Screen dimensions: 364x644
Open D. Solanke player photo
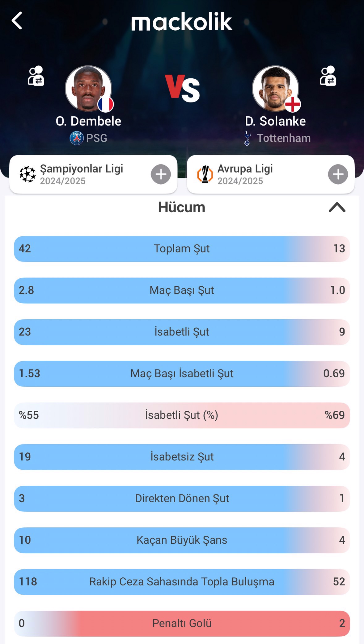275,89
